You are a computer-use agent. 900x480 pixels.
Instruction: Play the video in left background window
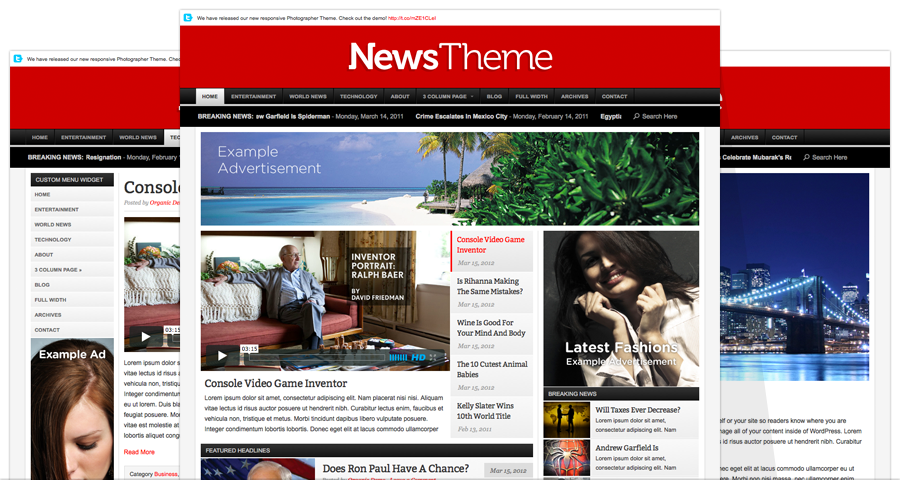pos(145,337)
